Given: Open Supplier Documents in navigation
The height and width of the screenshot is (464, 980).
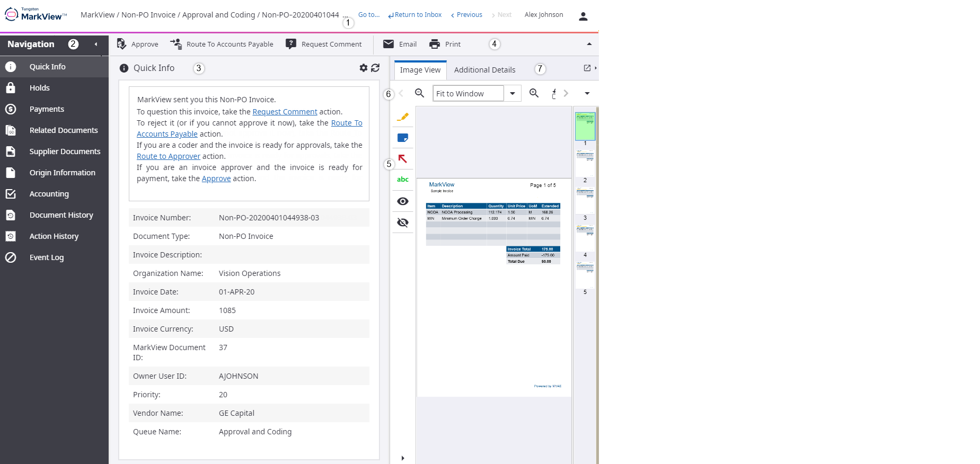Looking at the screenshot, I should click(x=54, y=151).
